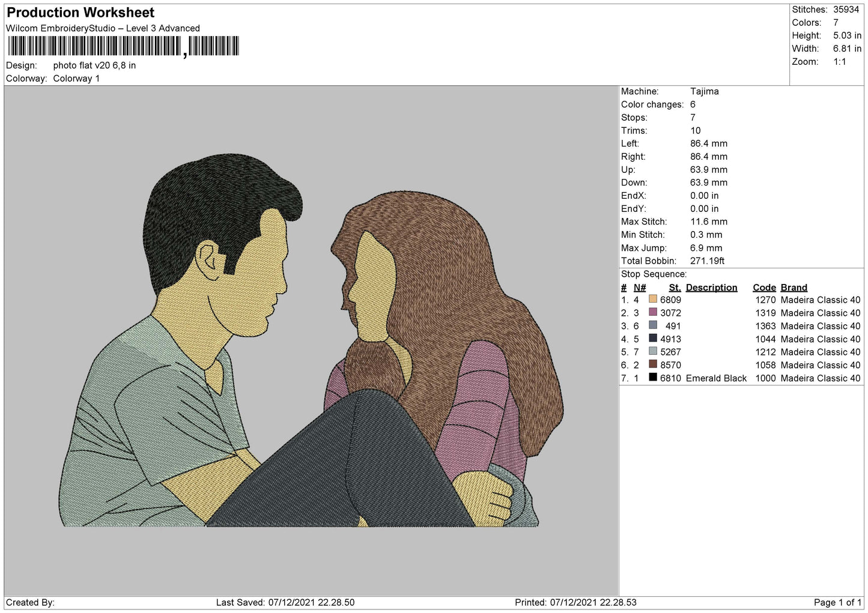
Task: Click the stitch count 491 in stop 3
Action: point(673,326)
